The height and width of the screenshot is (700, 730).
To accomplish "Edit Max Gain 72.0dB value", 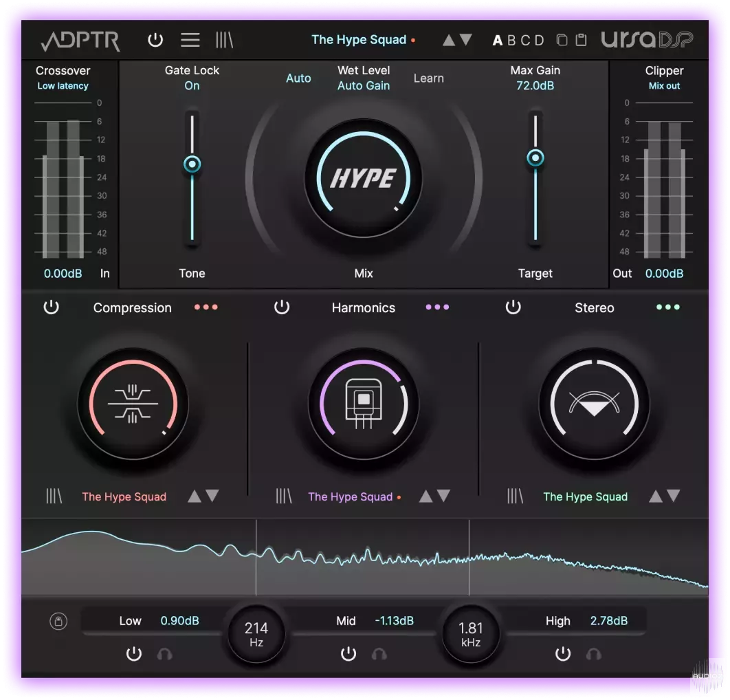I will [535, 86].
